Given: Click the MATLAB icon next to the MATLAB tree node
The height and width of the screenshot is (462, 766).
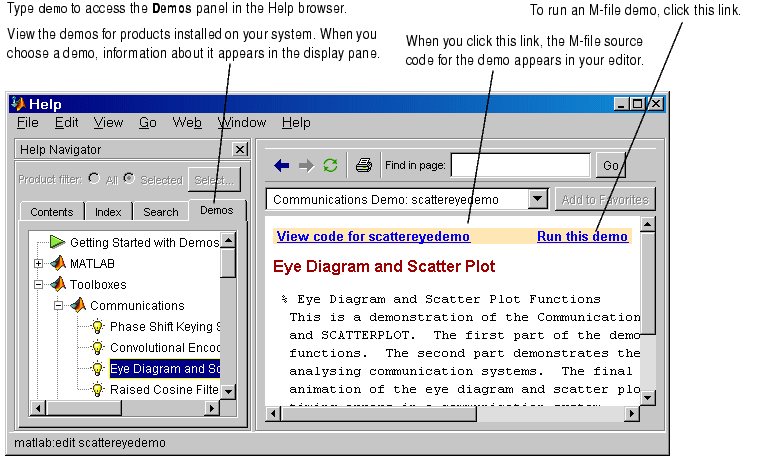Looking at the screenshot, I should click(58, 263).
